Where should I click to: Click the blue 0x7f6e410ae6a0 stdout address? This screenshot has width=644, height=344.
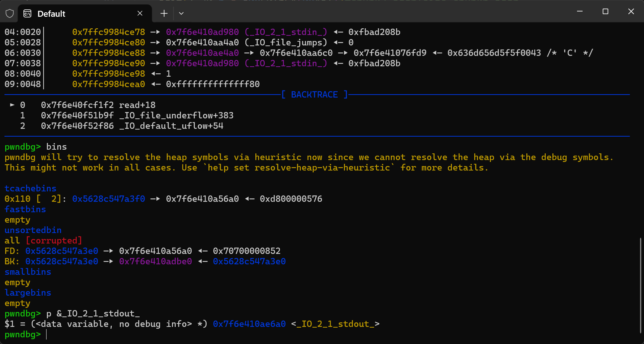coord(249,324)
